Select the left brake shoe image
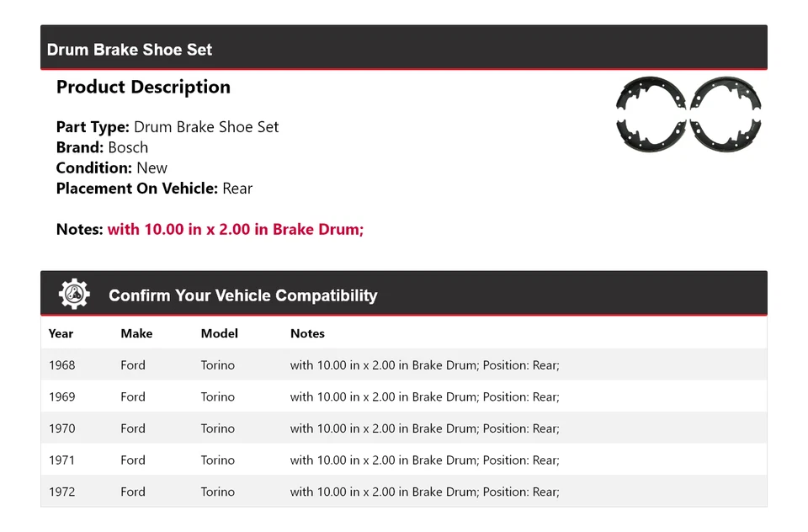 click(642, 115)
